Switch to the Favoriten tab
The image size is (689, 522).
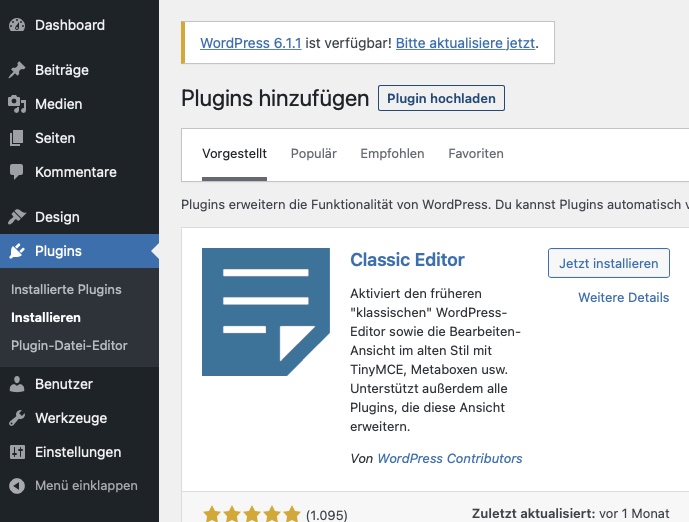click(476, 154)
